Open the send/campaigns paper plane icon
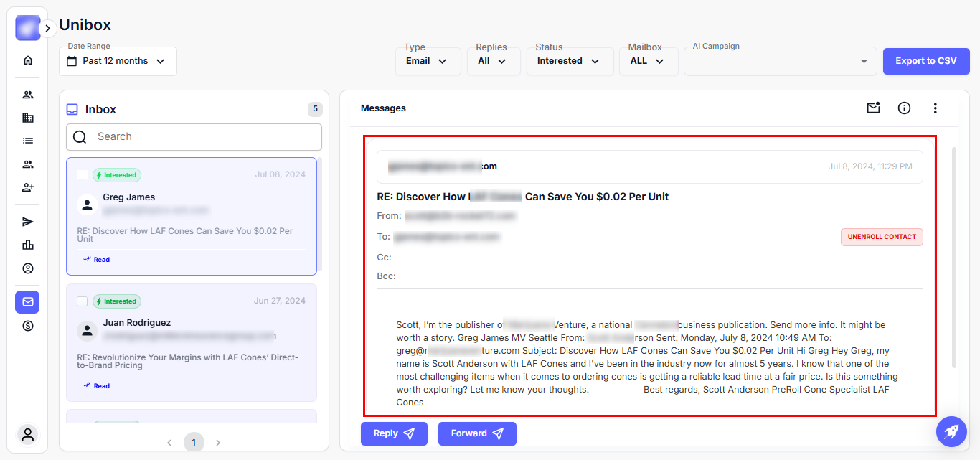 pyautogui.click(x=28, y=222)
